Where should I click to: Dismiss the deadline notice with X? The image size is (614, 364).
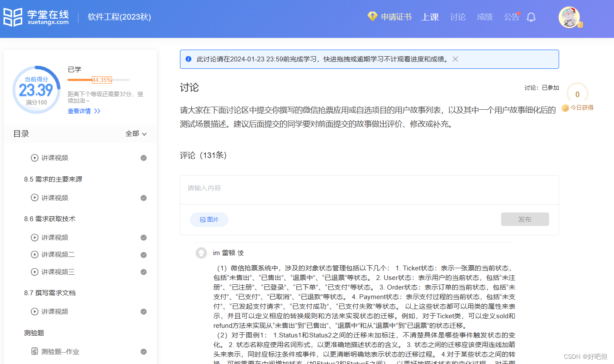[x=455, y=59]
